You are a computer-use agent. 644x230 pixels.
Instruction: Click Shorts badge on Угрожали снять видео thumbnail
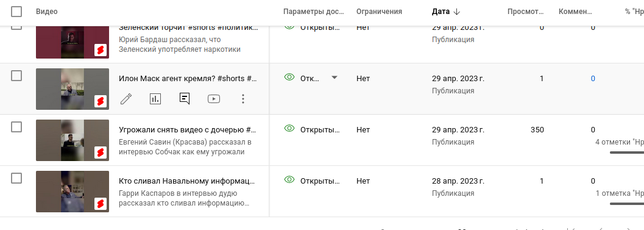pos(101,153)
